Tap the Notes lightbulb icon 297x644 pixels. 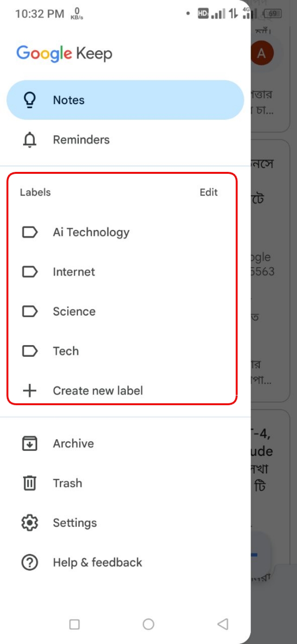coord(30,100)
